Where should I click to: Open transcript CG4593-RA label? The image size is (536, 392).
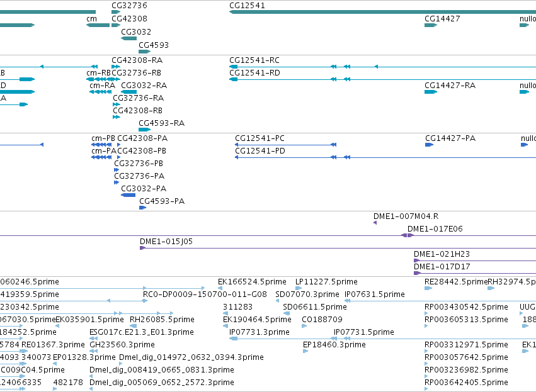point(161,123)
